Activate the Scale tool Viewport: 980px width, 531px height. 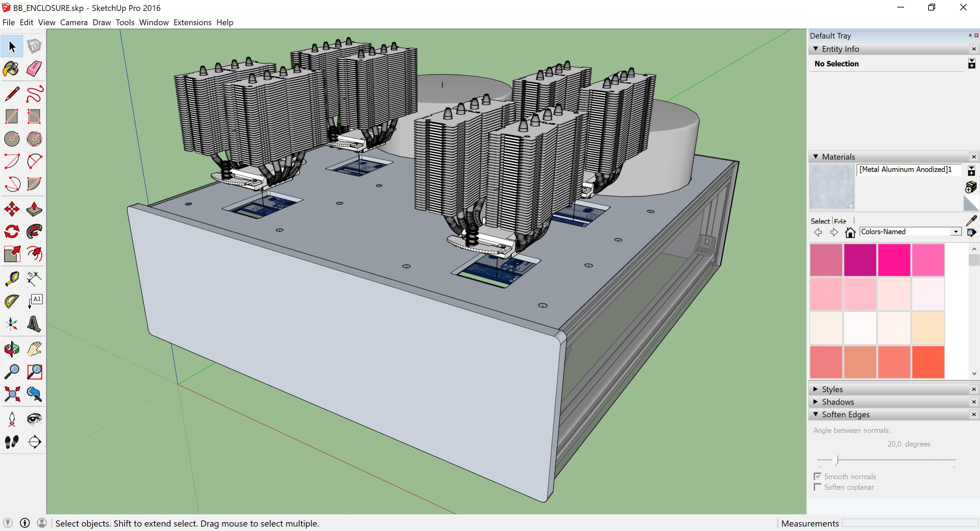coord(12,254)
